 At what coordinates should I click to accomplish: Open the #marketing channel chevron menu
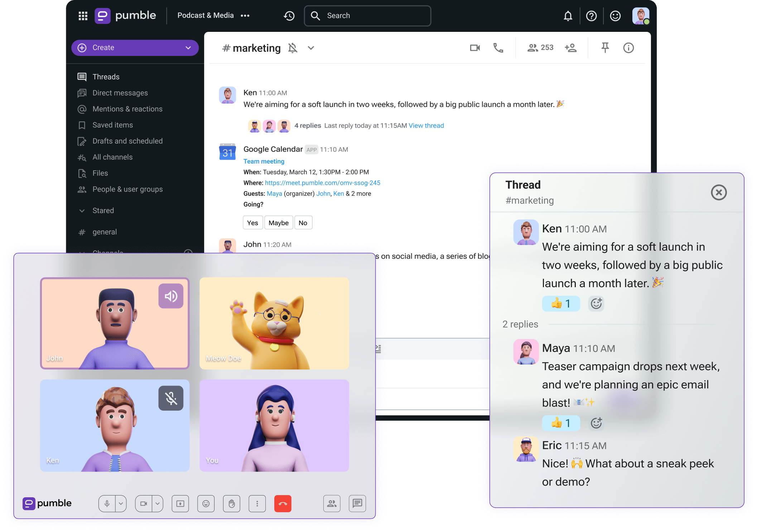point(311,48)
